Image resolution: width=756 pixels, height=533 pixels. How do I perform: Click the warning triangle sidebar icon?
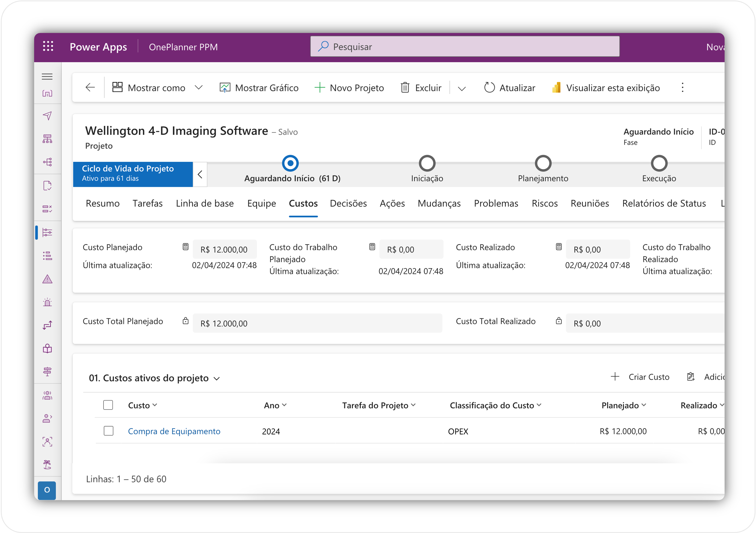[48, 280]
